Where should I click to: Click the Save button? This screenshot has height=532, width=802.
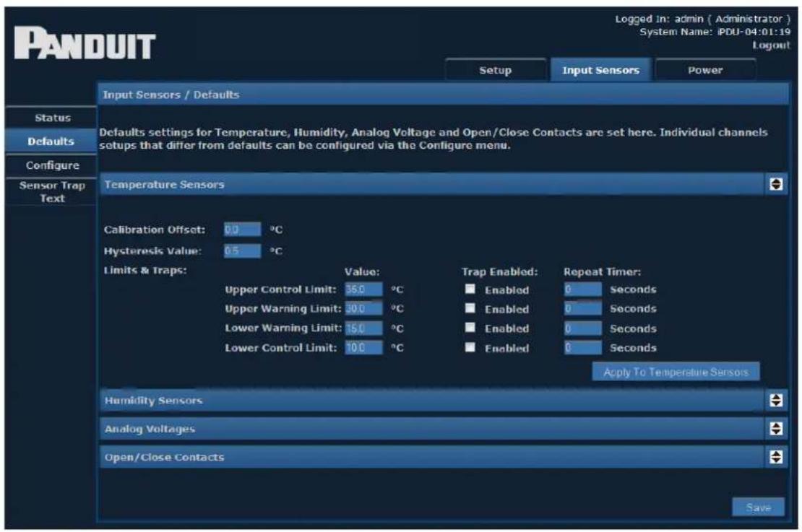point(758,507)
